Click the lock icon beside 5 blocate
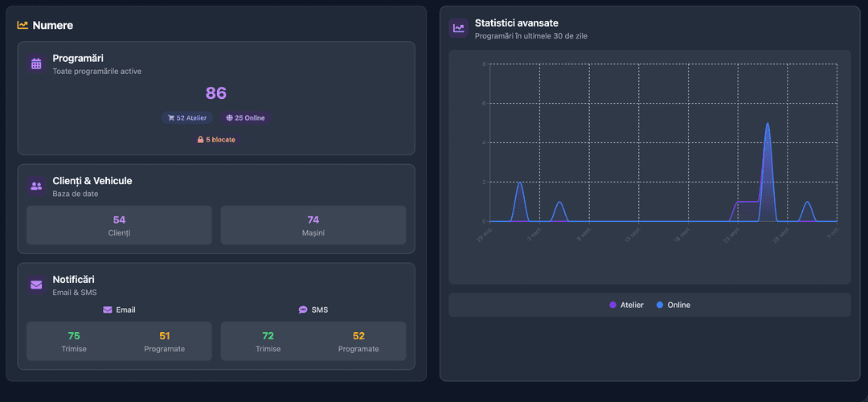The image size is (868, 402). [x=201, y=140]
